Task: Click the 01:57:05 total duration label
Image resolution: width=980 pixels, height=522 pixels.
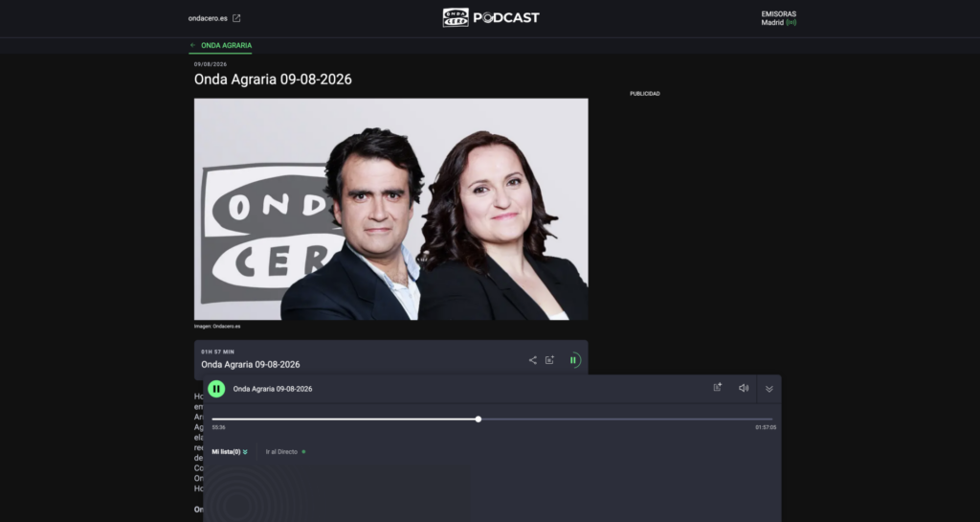Action: 766,427
